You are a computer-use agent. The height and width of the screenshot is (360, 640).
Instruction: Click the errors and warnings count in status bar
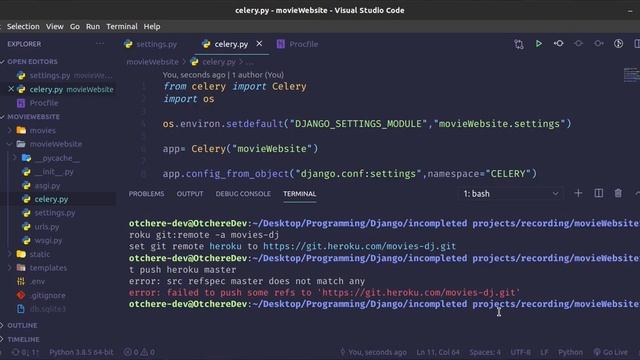[139, 352]
